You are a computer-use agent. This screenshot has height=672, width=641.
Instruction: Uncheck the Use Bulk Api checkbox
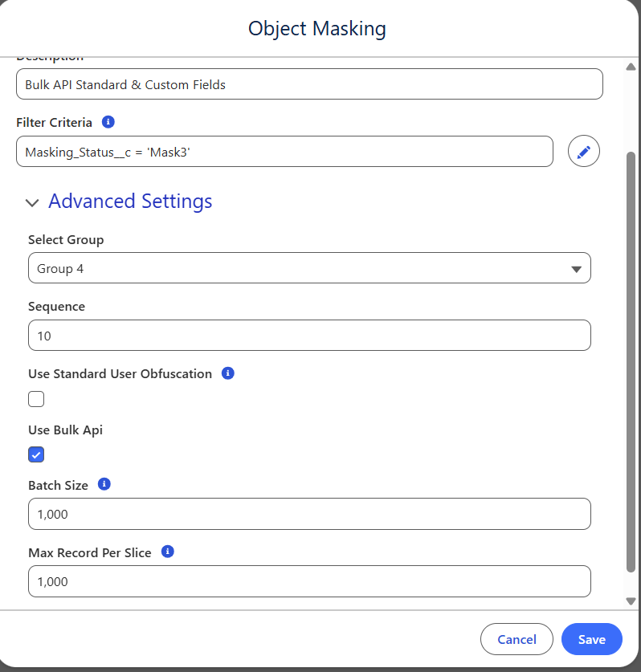(x=36, y=455)
